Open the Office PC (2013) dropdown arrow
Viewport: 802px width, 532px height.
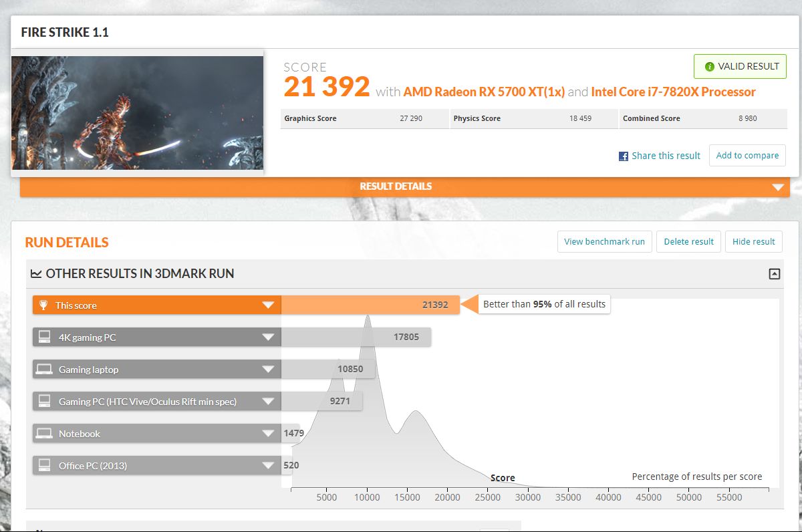tap(268, 466)
